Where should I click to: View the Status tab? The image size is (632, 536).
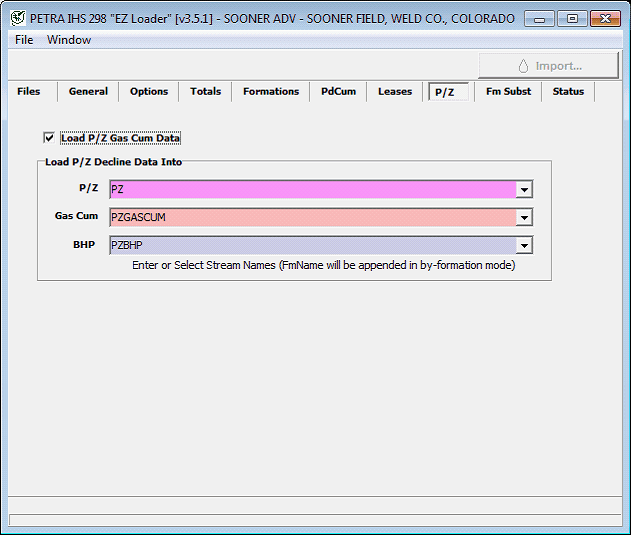tap(568, 92)
